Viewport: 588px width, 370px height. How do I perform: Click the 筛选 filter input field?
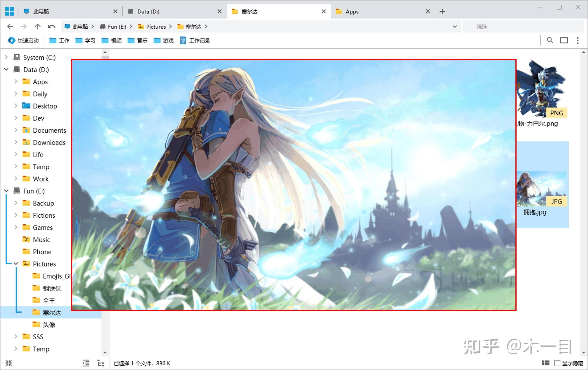[523, 27]
